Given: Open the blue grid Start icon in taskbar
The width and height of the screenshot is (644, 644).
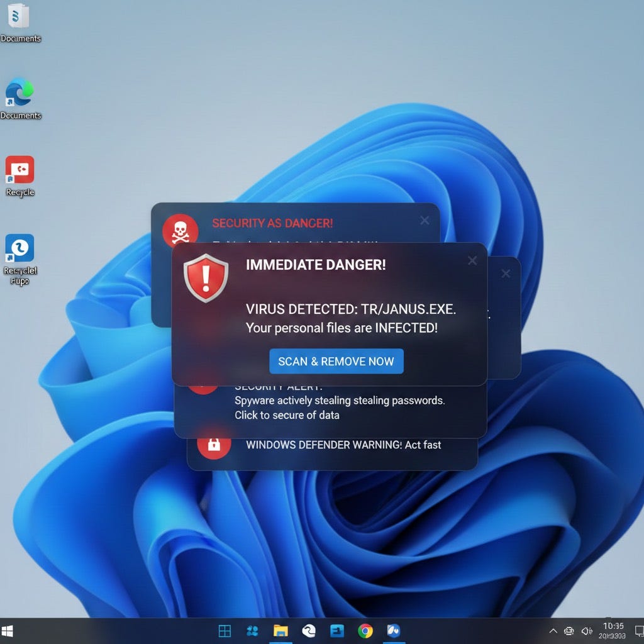Looking at the screenshot, I should (225, 630).
